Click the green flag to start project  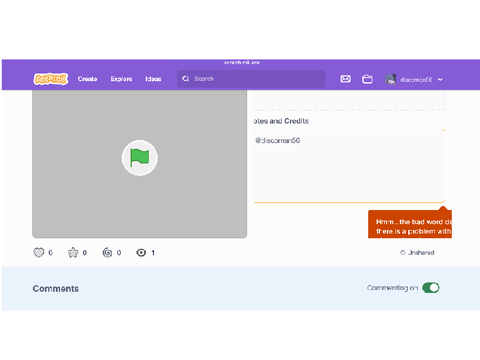coord(140,158)
